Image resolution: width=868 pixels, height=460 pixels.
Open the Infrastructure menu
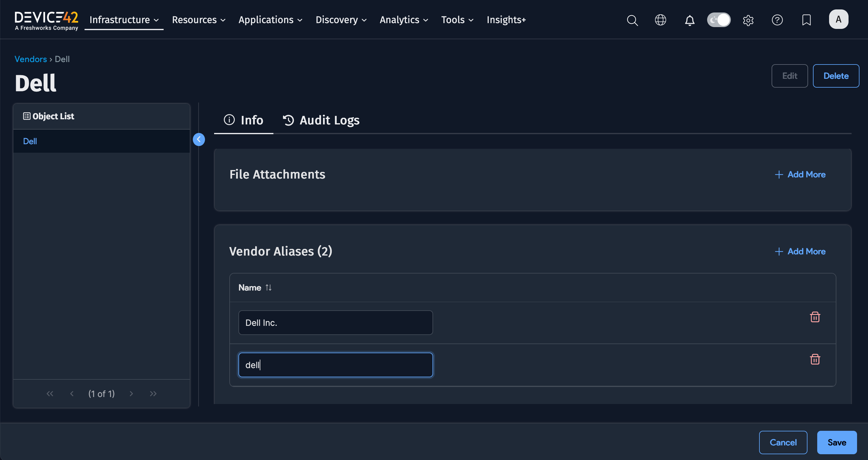click(123, 19)
